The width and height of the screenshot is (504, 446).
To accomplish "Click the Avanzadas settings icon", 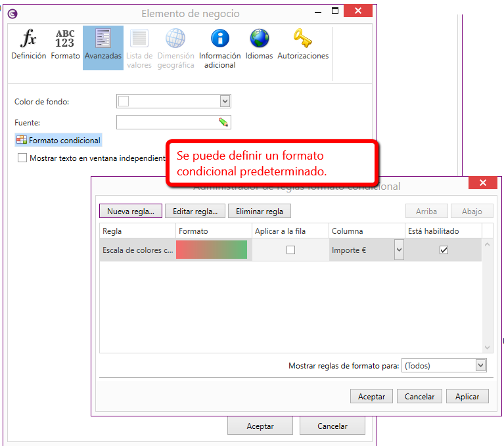I will [103, 39].
